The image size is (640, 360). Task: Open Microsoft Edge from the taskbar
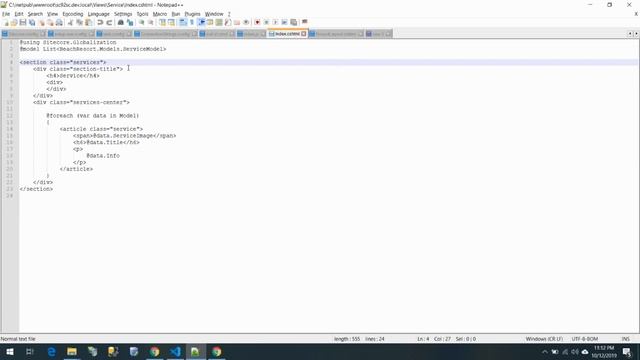coord(51,352)
